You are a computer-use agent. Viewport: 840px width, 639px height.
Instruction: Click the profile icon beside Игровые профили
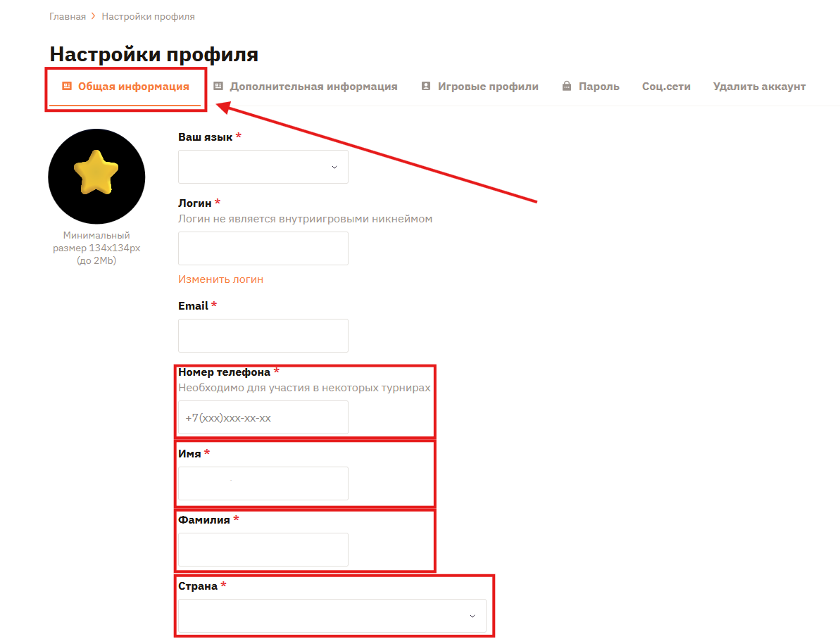[426, 87]
